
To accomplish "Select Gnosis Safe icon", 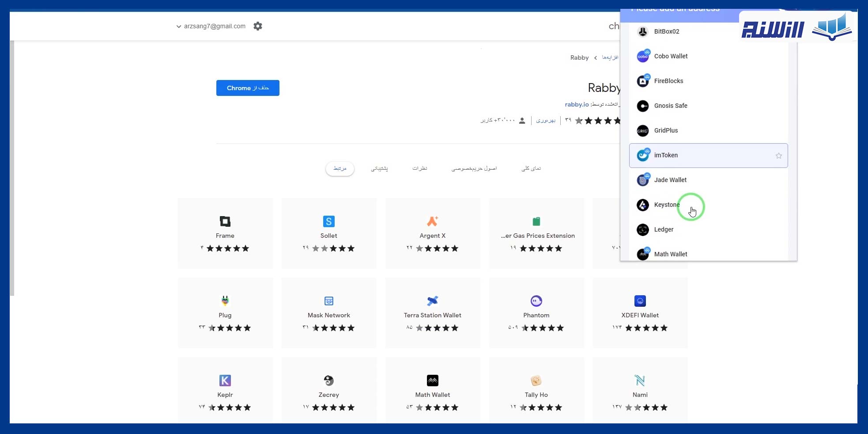I will point(643,106).
